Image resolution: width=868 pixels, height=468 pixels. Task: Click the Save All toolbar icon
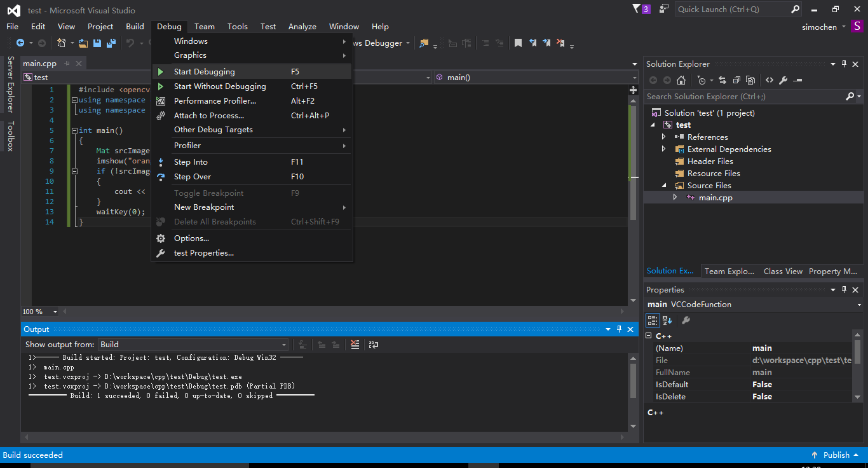(x=111, y=43)
